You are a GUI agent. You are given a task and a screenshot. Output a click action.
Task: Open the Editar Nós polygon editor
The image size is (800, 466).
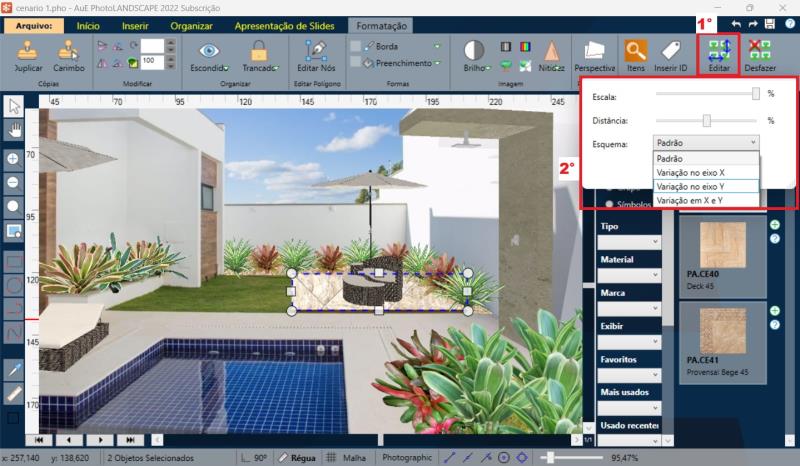318,52
